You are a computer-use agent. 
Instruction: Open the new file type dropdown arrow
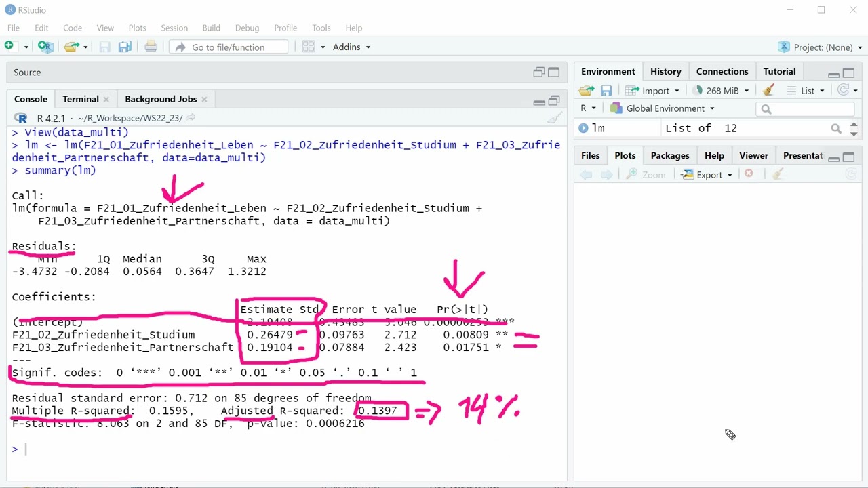pyautogui.click(x=26, y=47)
